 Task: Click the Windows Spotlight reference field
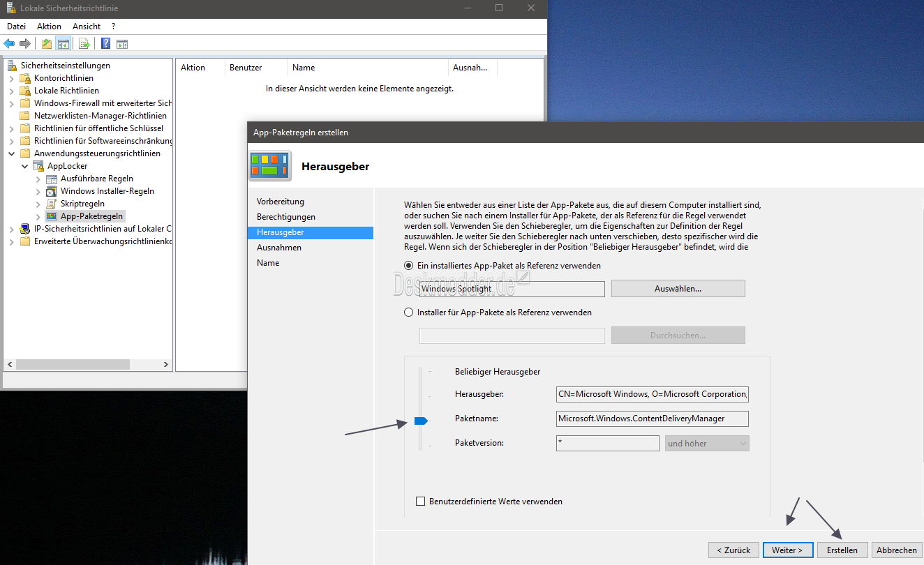512,288
